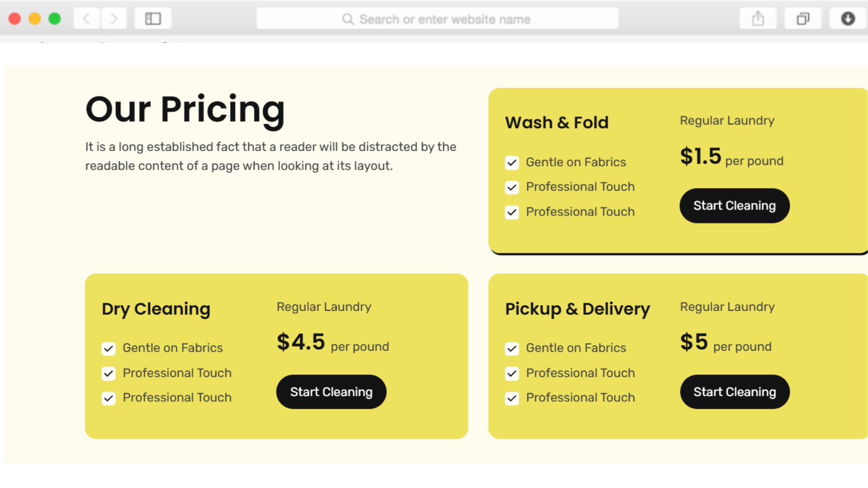868x488 pixels.
Task: Click the share icon in toolbar
Action: [x=758, y=19]
